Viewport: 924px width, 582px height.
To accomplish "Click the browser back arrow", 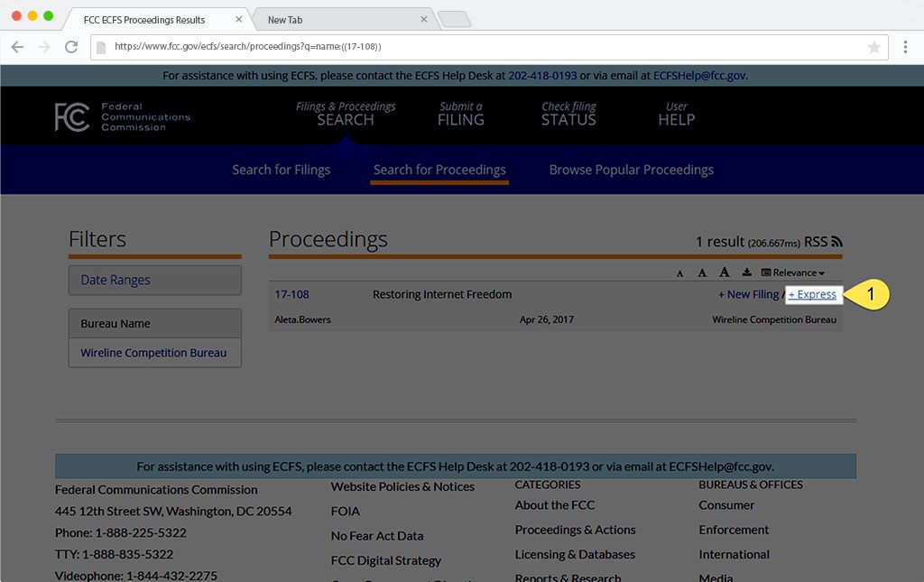I will tap(18, 47).
